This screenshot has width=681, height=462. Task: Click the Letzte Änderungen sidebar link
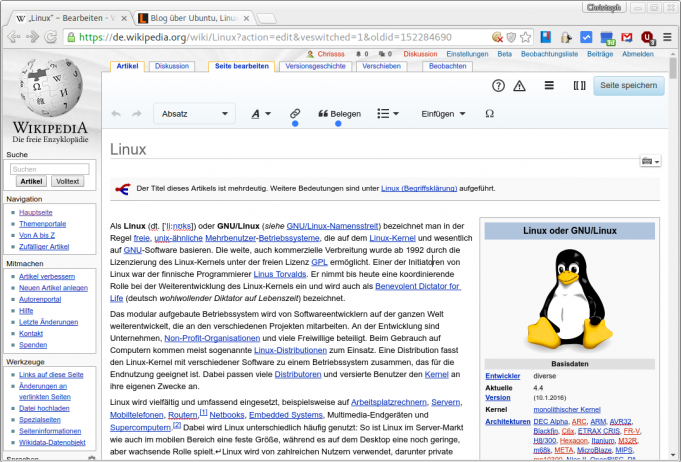pyautogui.click(x=49, y=322)
